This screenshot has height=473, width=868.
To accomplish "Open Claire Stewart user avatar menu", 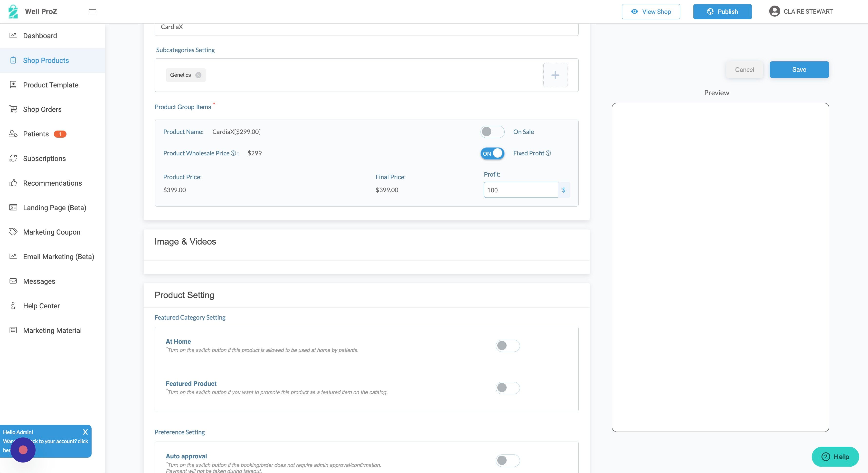I will pyautogui.click(x=774, y=11).
